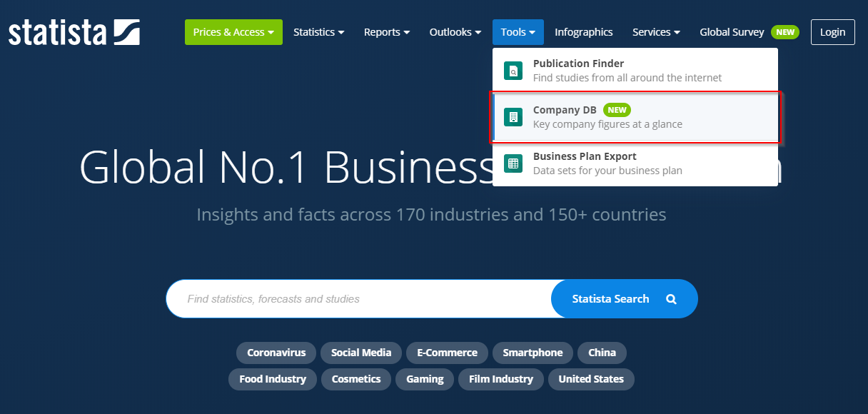Choose Company DB in Tools menu
Screen dimensions: 868x414
[635, 117]
